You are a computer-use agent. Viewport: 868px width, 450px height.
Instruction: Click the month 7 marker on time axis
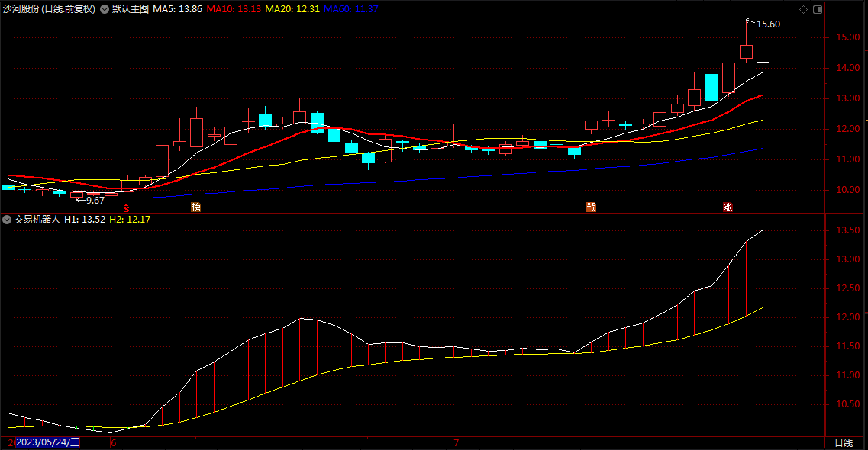coord(457,443)
